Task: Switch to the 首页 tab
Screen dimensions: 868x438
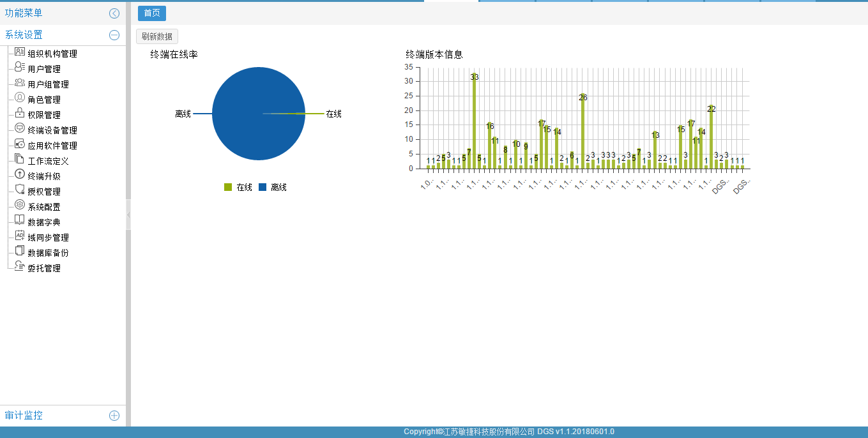Action: 152,13
